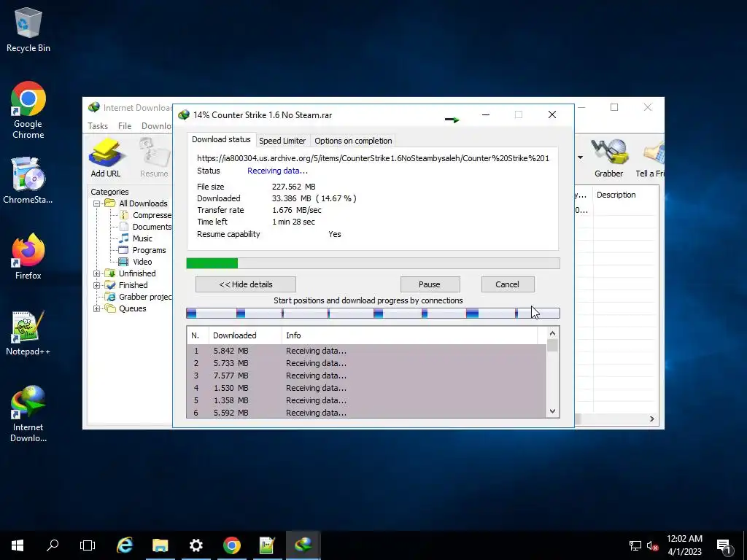Viewport: 747px width, 560px height.
Task: Click the Tell a Friend toolbar icon
Action: [650, 157]
